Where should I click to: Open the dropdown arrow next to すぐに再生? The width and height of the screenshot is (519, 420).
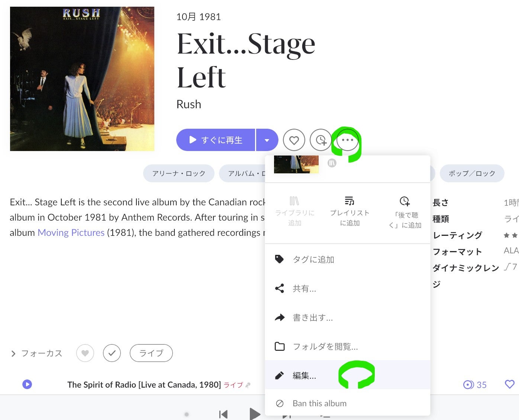[267, 140]
